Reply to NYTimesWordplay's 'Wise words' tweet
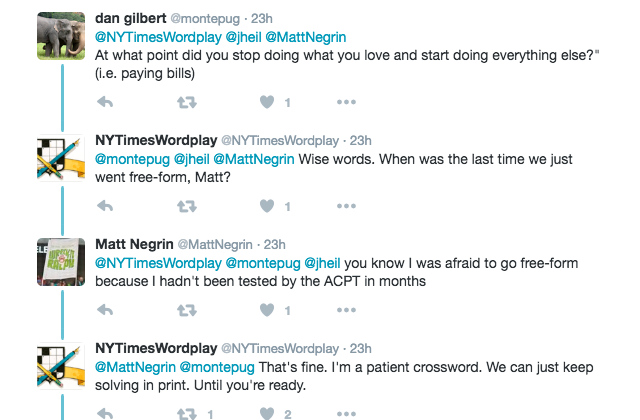The height and width of the screenshot is (420, 640). coord(106,206)
